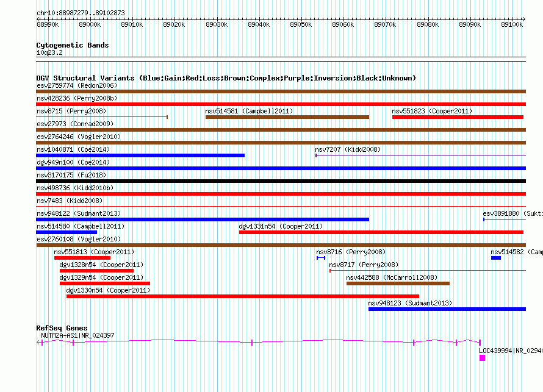
Task: Open the nsv8717 (Perry2008) label
Action: [x=364, y=265]
